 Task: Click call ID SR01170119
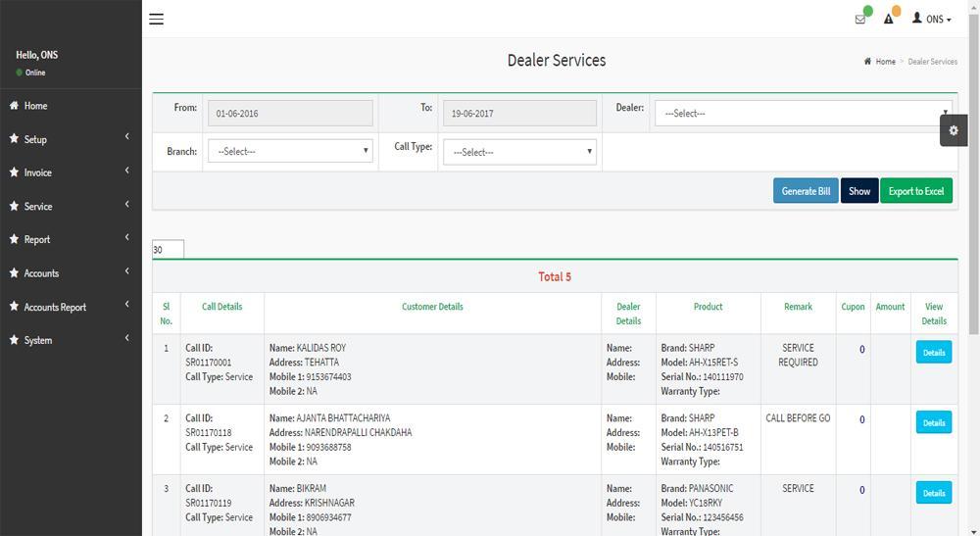coord(208,503)
